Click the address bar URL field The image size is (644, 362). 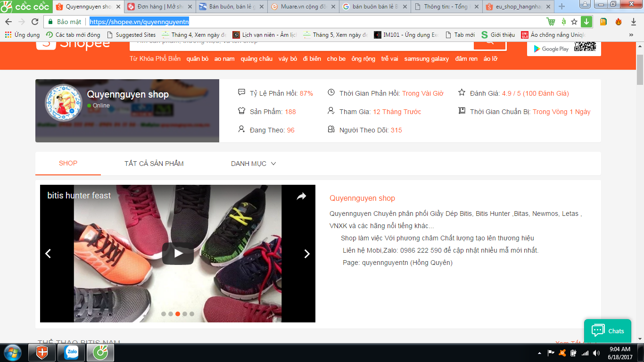283,22
